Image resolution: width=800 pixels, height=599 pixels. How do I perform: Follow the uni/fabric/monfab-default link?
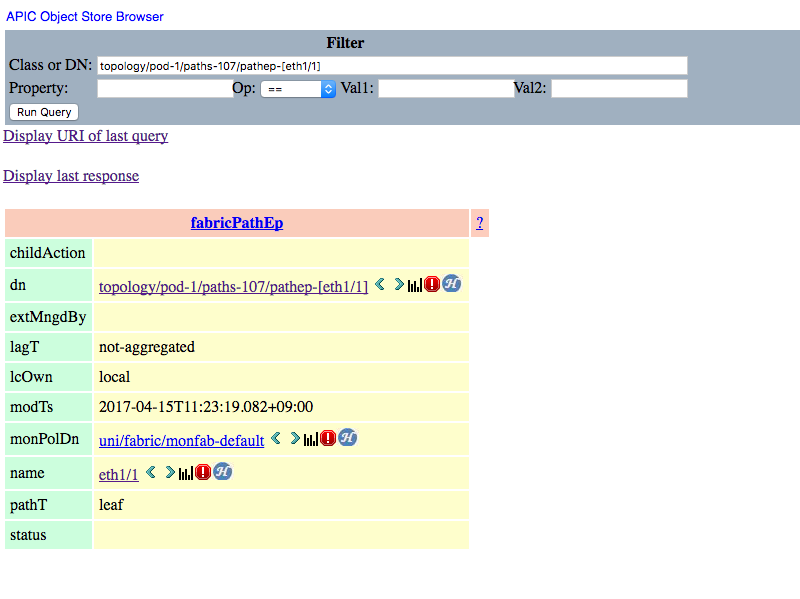coord(181,440)
